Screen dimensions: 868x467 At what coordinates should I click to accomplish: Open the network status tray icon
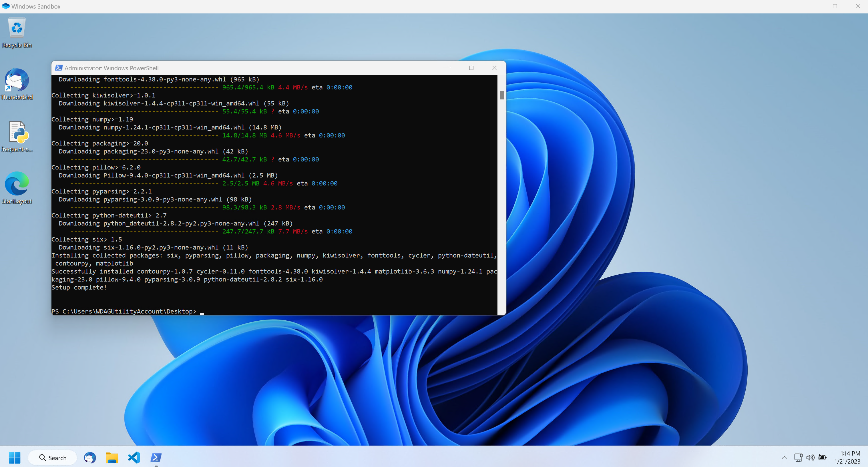click(798, 457)
